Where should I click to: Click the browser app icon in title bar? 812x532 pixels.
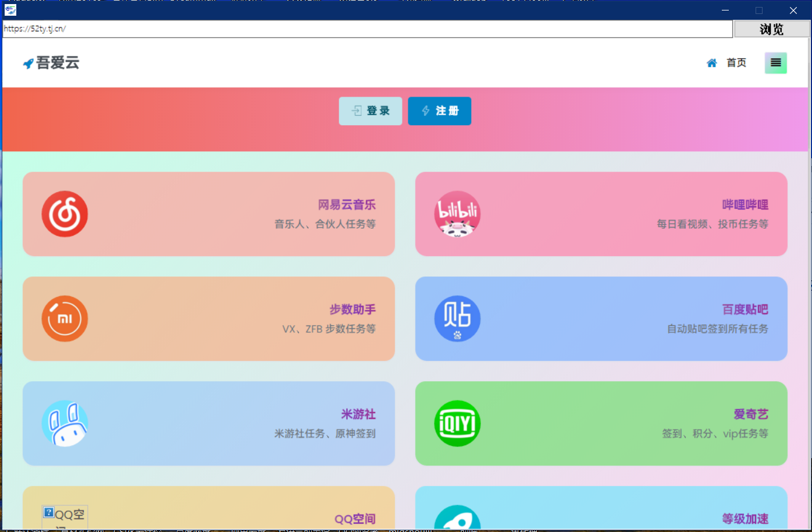10,10
